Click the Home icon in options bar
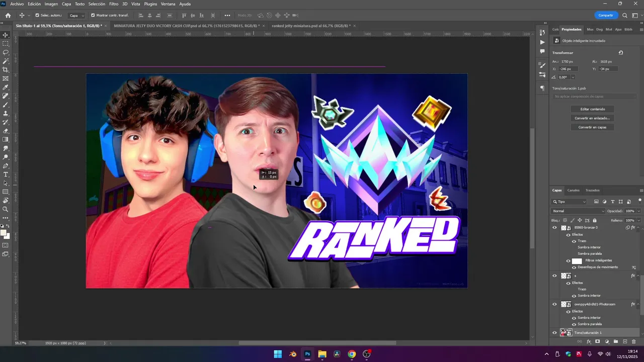The height and width of the screenshot is (362, 644). point(8,15)
